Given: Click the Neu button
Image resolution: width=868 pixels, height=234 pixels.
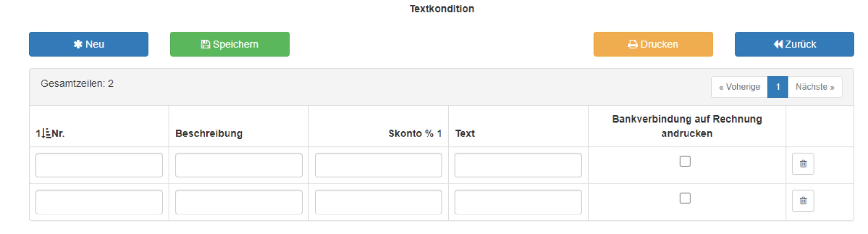Looking at the screenshot, I should (x=89, y=44).
